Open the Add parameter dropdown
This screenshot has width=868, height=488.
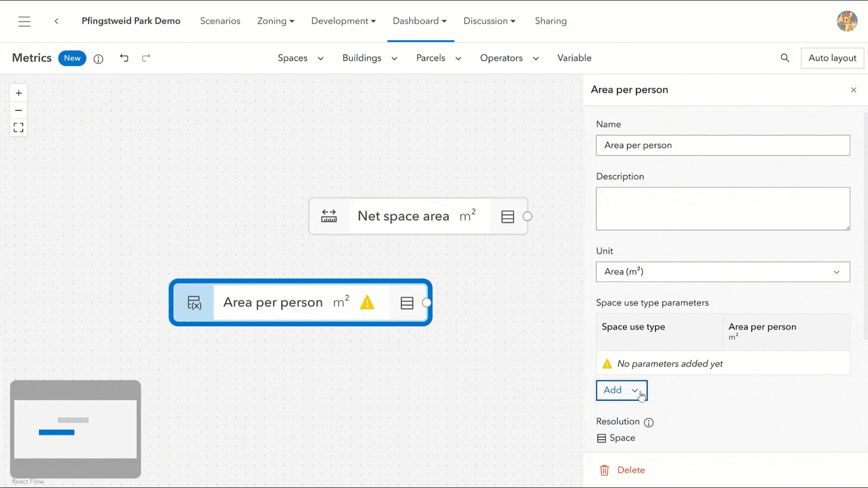point(621,390)
